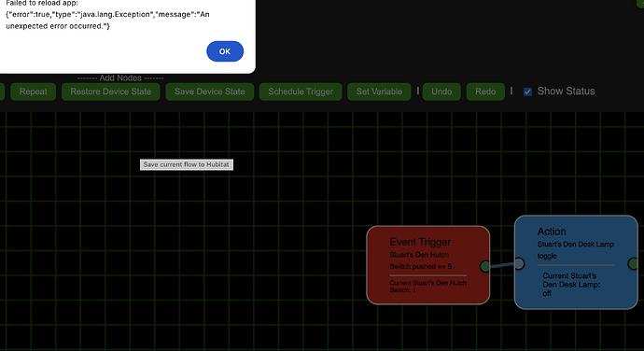
Task: Select the red Event Trigger node
Action: pyautogui.click(x=428, y=265)
